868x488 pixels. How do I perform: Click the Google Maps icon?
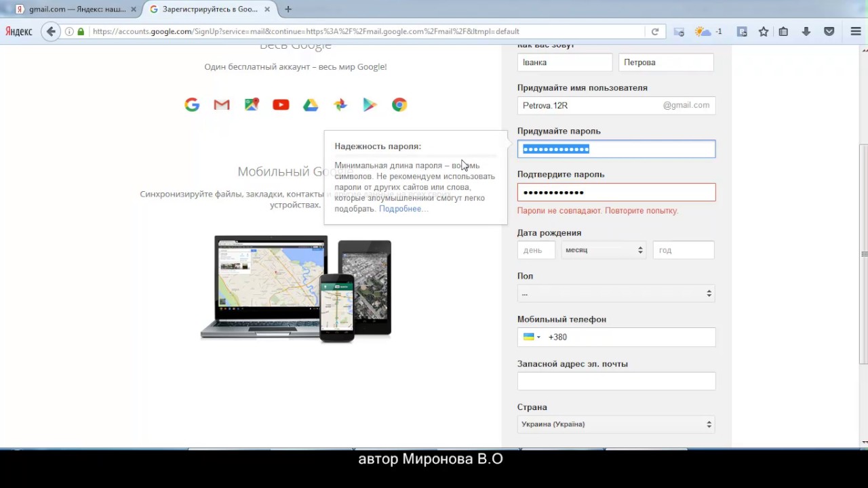tap(252, 104)
